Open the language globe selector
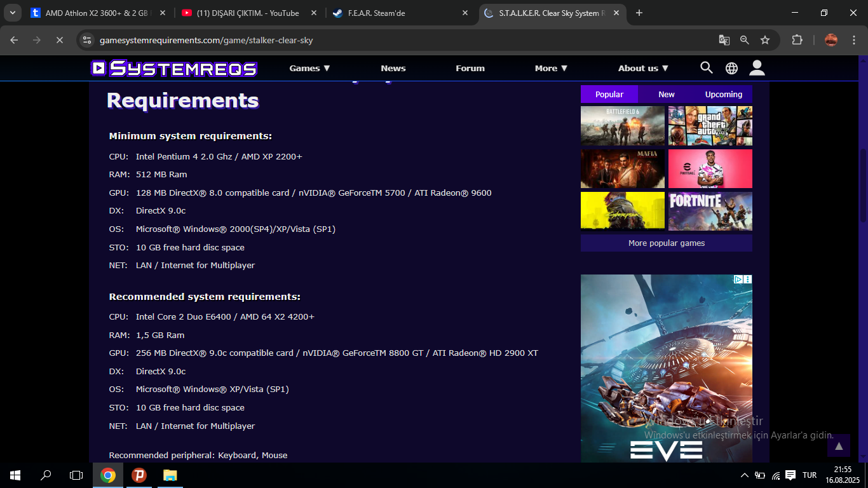868x488 pixels. click(x=732, y=68)
